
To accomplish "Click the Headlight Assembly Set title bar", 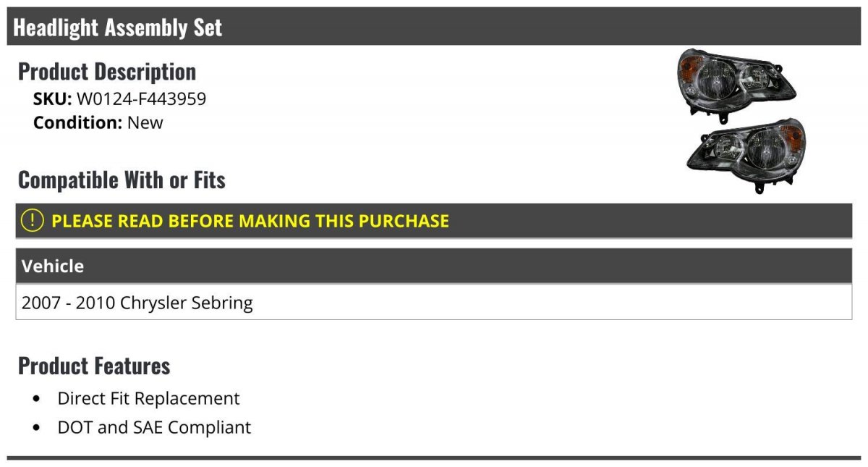I will point(434,27).
